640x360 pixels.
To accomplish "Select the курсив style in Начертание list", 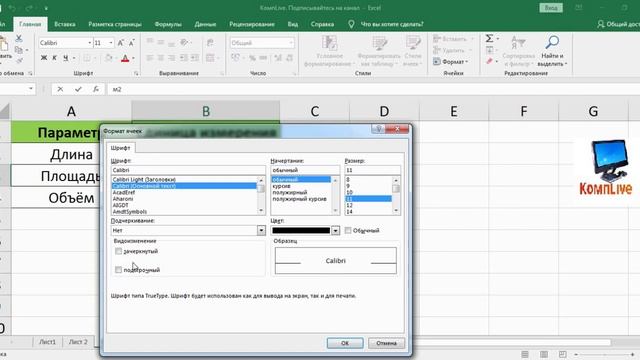I will 282,186.
